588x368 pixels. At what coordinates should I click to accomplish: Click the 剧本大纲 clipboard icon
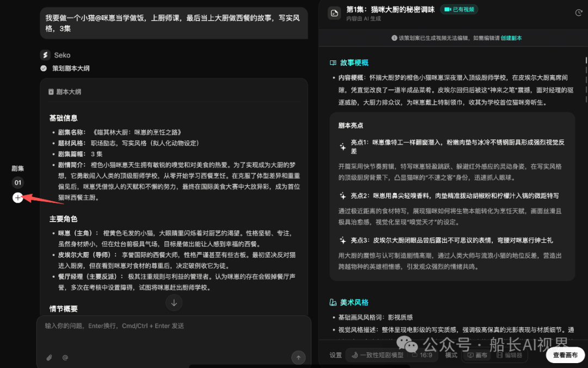51,92
